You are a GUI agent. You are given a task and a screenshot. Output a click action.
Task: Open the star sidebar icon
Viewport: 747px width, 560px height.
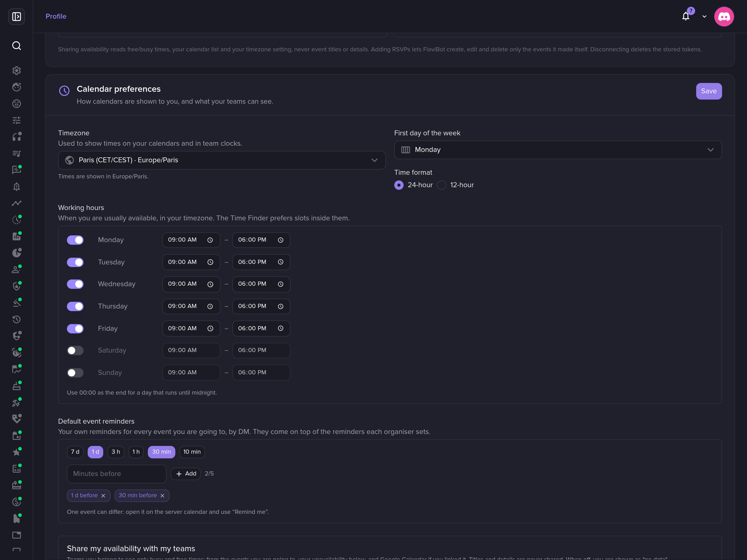point(17,452)
